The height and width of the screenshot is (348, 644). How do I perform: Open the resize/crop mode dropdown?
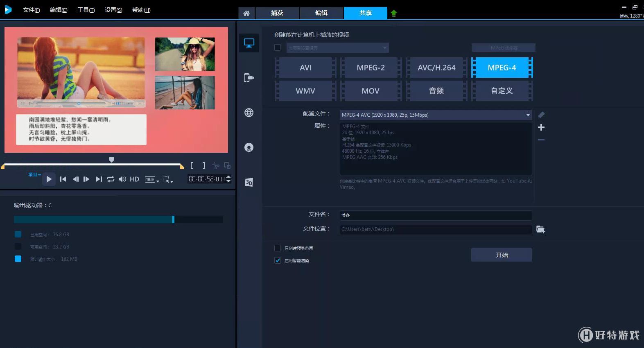click(168, 179)
